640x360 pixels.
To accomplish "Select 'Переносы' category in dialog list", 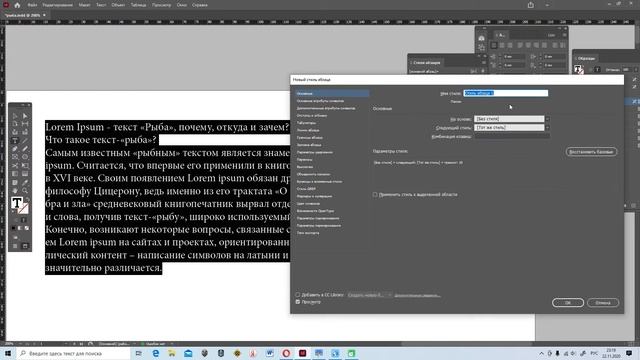I will (x=304, y=160).
